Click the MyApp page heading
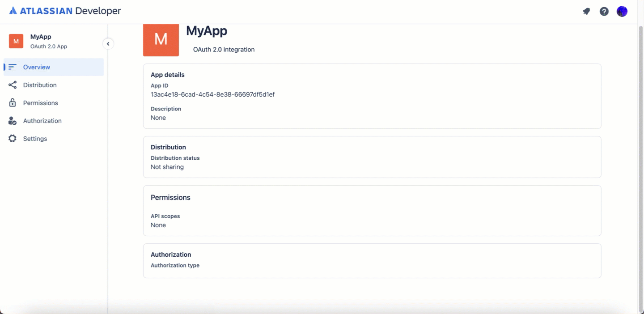 point(207,31)
